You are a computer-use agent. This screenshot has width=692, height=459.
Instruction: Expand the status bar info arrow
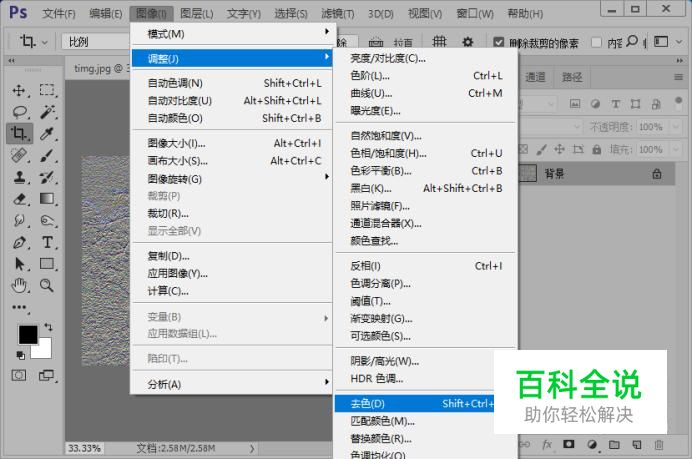[252, 448]
